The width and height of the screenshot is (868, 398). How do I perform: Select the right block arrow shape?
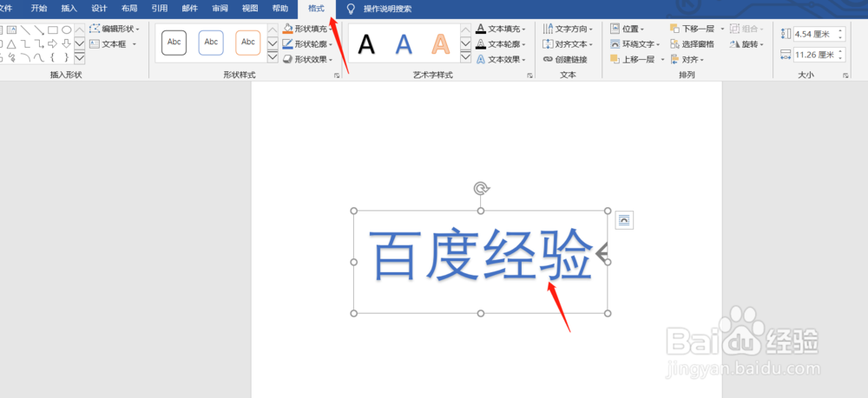[x=53, y=43]
